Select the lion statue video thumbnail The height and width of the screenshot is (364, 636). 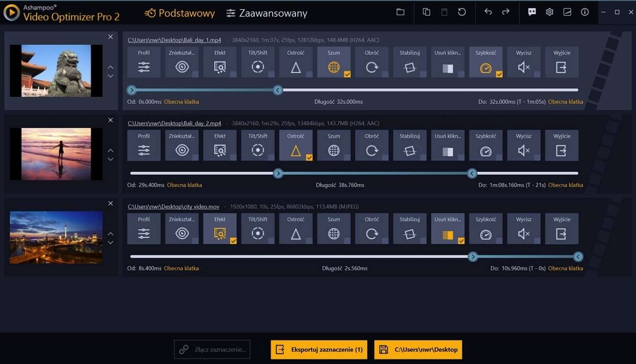[x=56, y=70]
